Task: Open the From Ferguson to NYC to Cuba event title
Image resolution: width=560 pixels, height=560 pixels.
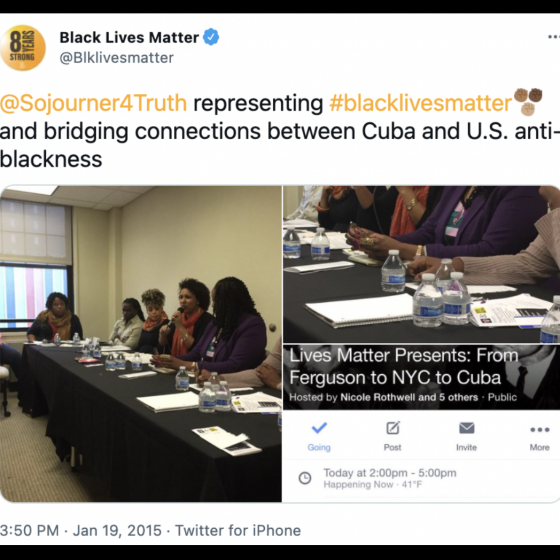Action: [404, 366]
